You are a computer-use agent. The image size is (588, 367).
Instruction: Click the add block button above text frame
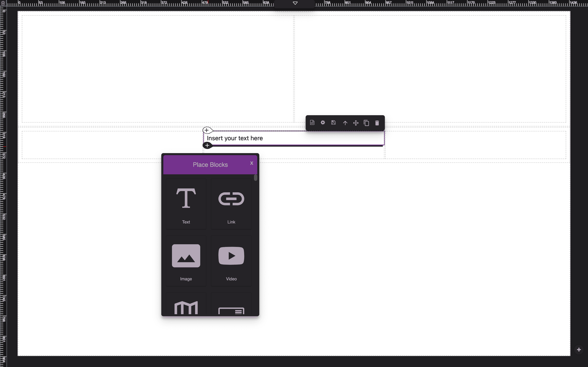(207, 130)
